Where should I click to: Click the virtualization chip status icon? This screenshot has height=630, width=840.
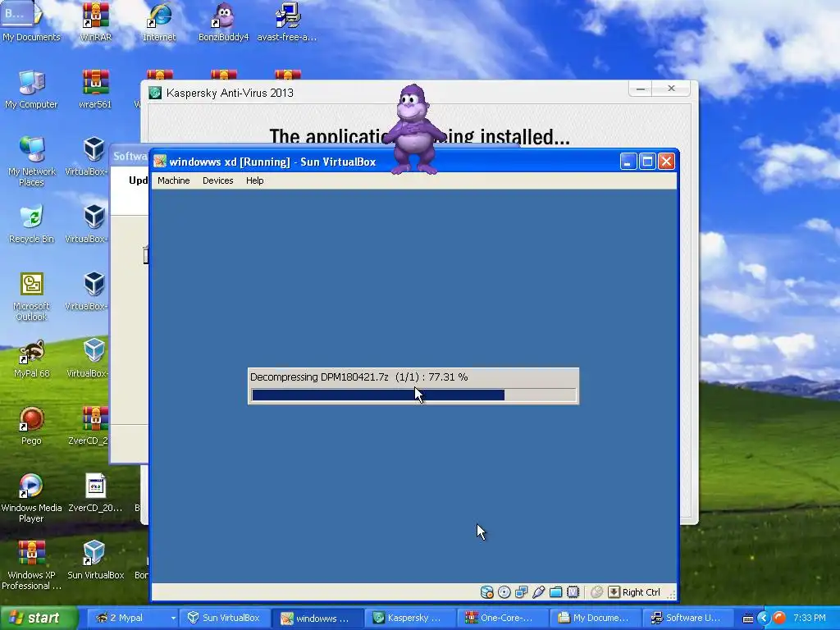[573, 592]
